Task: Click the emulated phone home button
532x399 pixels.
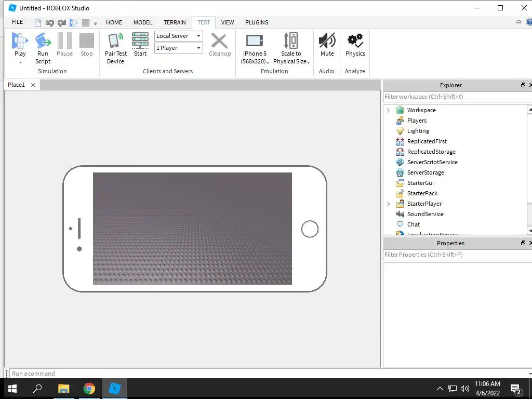Action: [x=310, y=229]
